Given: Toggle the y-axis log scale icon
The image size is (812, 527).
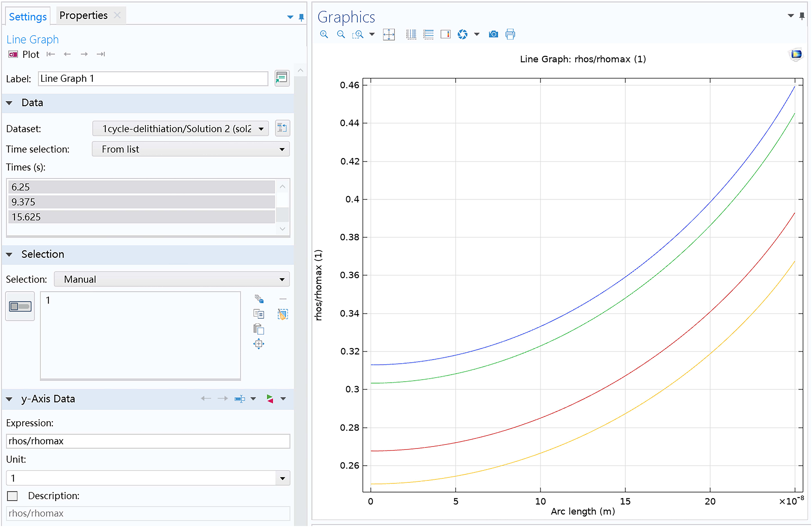Looking at the screenshot, I should [428, 34].
